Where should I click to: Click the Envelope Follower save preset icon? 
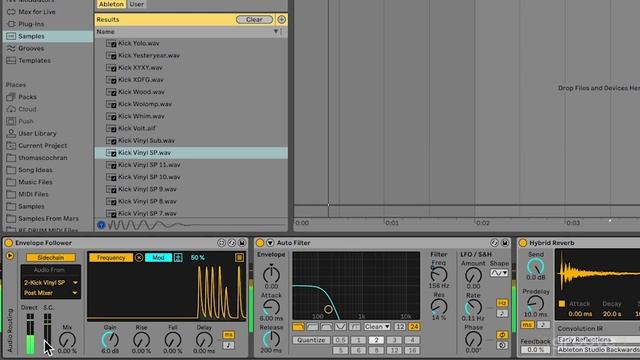pos(242,243)
